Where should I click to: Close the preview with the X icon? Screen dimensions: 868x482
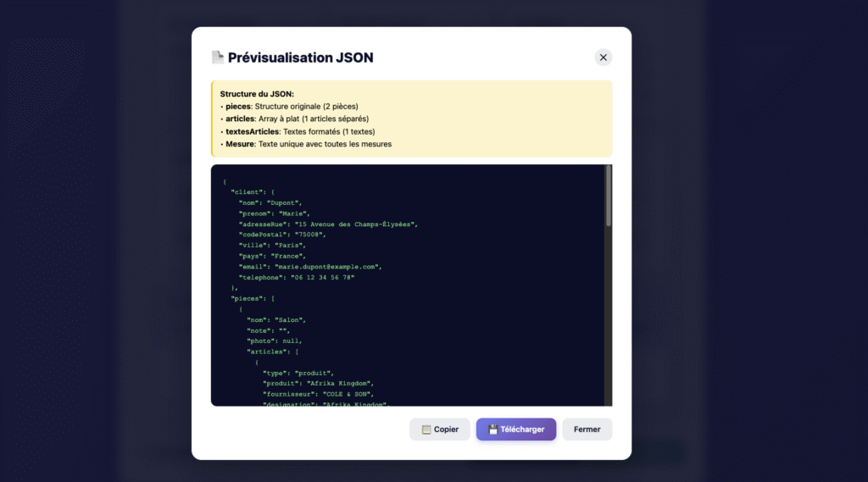pyautogui.click(x=603, y=58)
